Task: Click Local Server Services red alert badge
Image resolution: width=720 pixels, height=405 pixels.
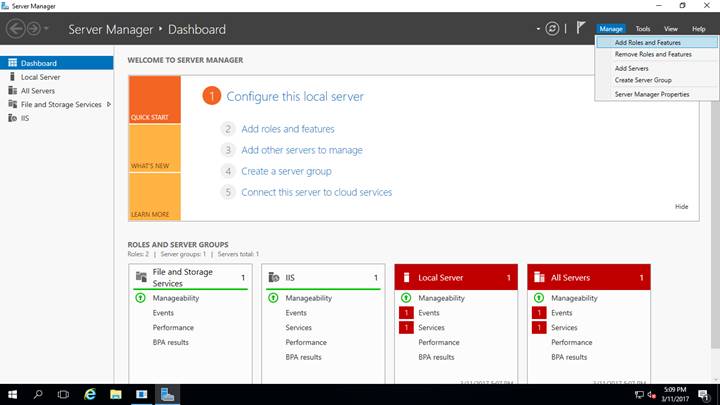Action: [406, 327]
